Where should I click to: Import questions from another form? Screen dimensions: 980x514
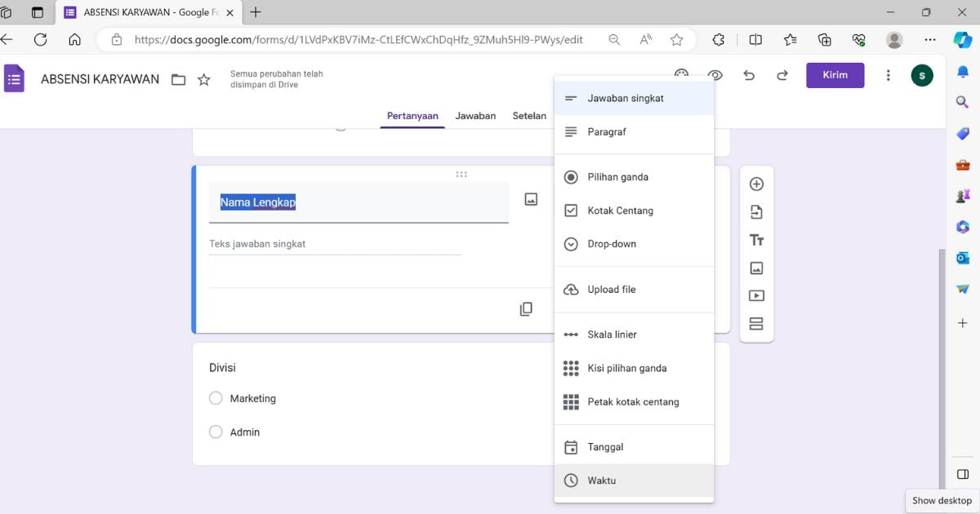(x=756, y=212)
